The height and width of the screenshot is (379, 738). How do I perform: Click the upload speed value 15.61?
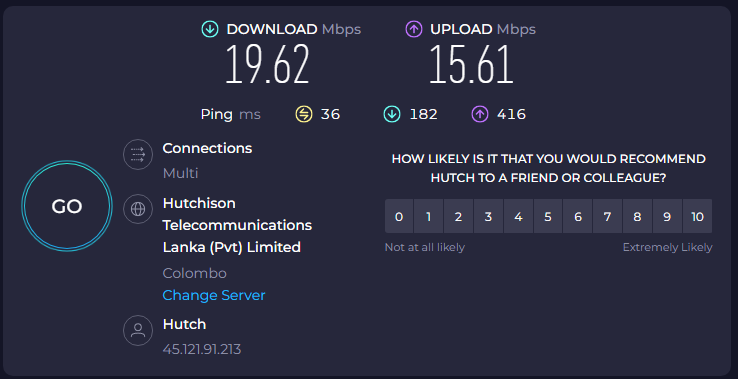pos(471,65)
